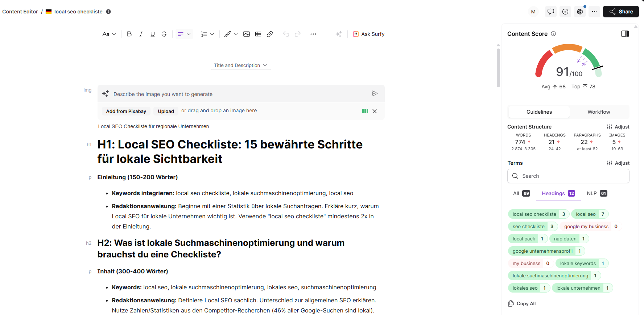
Task: Undo the last change
Action: point(286,34)
